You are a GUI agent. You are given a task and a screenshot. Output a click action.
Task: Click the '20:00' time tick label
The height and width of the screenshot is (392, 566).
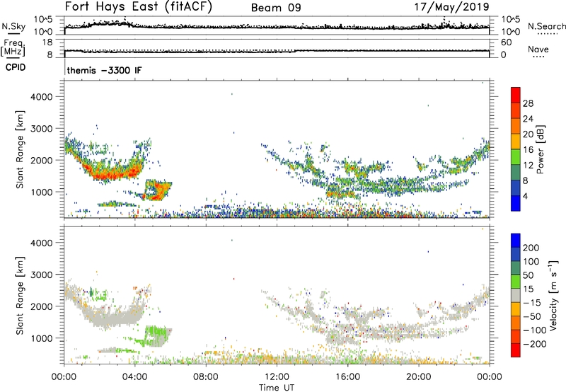(418, 377)
